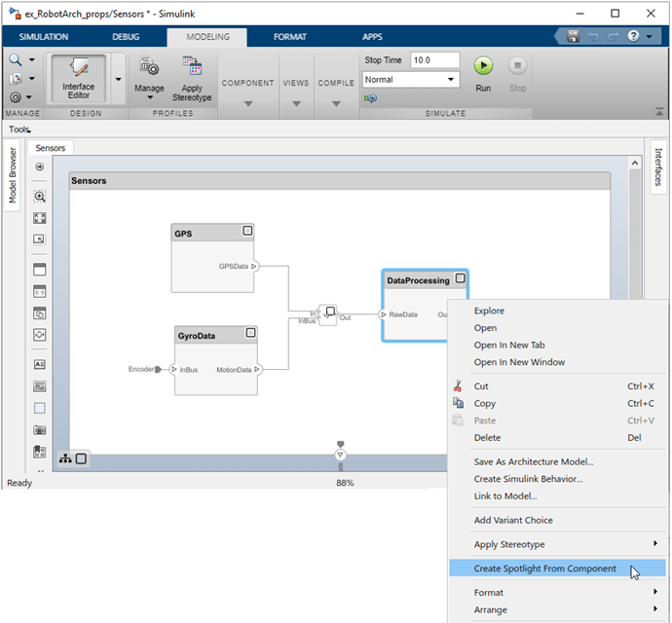
Task: Click the sample-time arrow box palette icon
Action: pos(39,239)
